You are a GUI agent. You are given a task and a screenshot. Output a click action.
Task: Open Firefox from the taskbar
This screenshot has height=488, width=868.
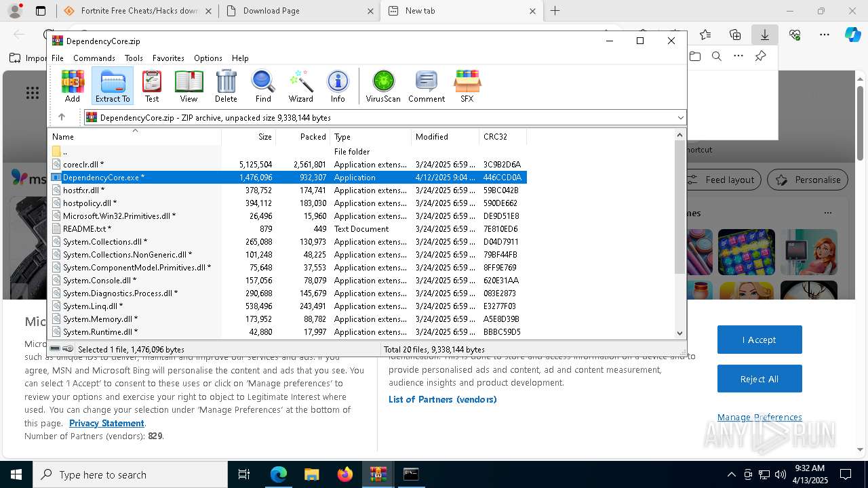[345, 474]
